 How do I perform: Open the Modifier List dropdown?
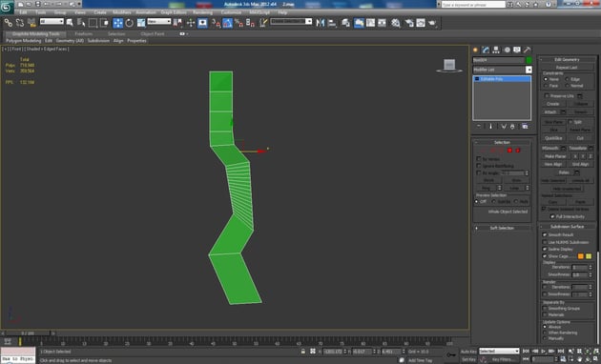502,70
